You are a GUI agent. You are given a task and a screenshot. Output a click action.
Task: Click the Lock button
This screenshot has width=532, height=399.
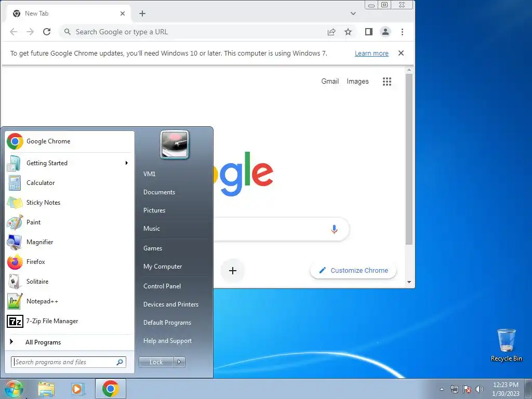pos(156,362)
